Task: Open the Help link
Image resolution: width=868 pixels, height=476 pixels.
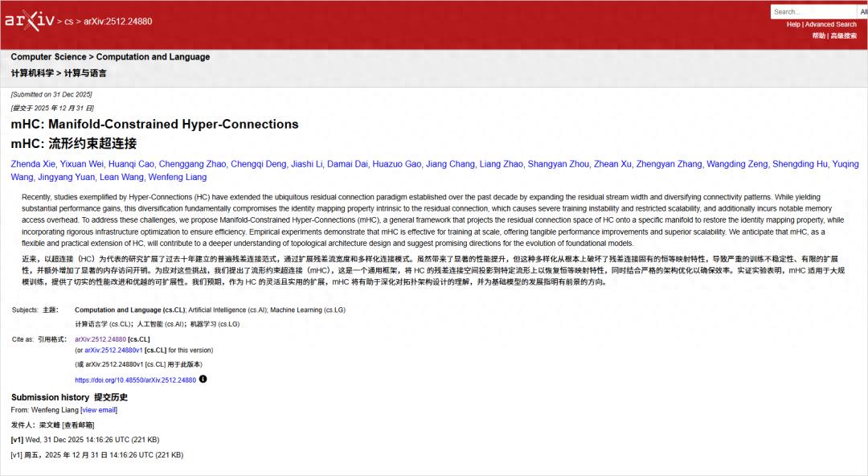Action: pyautogui.click(x=793, y=24)
